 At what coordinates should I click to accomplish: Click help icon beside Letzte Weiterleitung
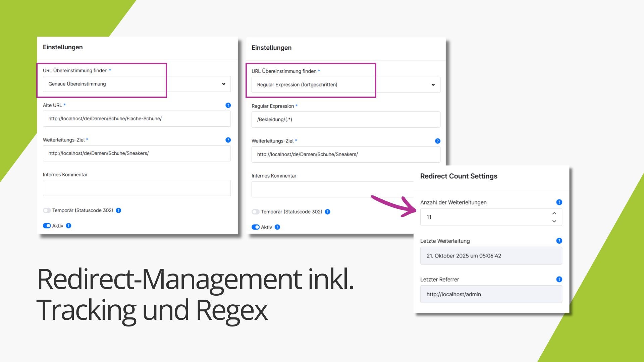click(x=559, y=241)
